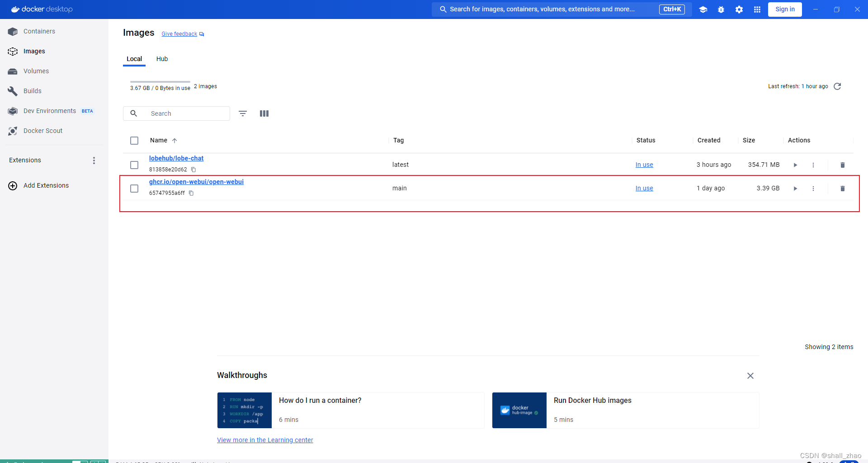Toggle the select-all images checkbox
Viewport: 868px width, 463px height.
point(134,141)
